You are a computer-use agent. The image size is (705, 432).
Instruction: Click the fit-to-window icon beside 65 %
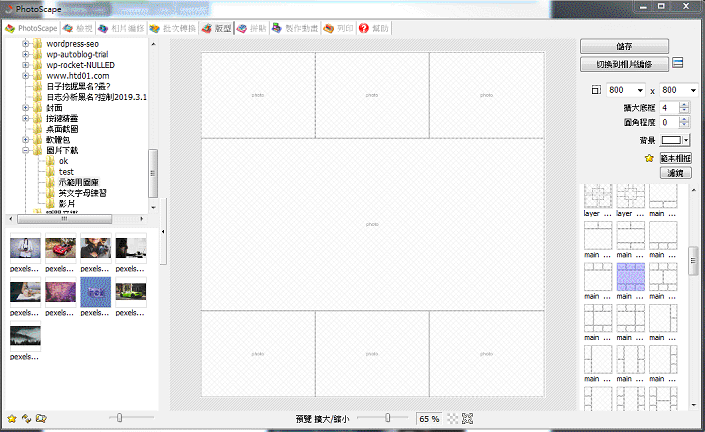[468, 419]
